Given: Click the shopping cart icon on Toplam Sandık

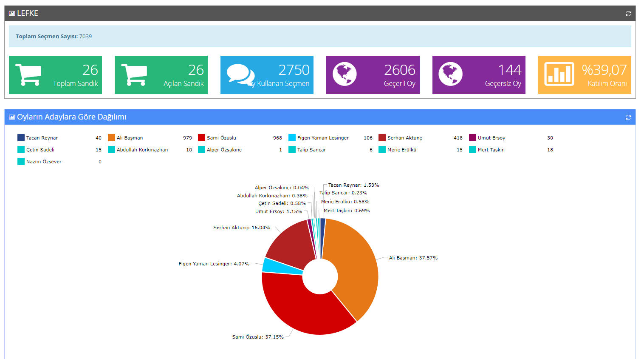Looking at the screenshot, I should tap(28, 74).
